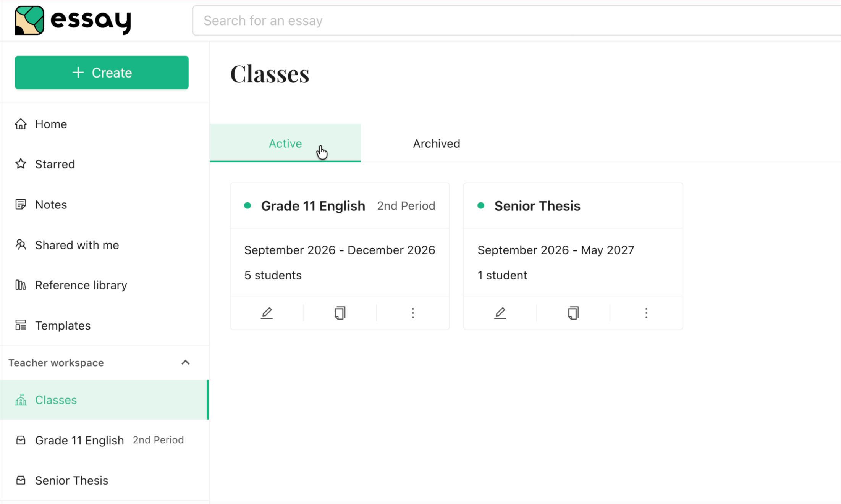Click the Home house icon

click(x=21, y=124)
